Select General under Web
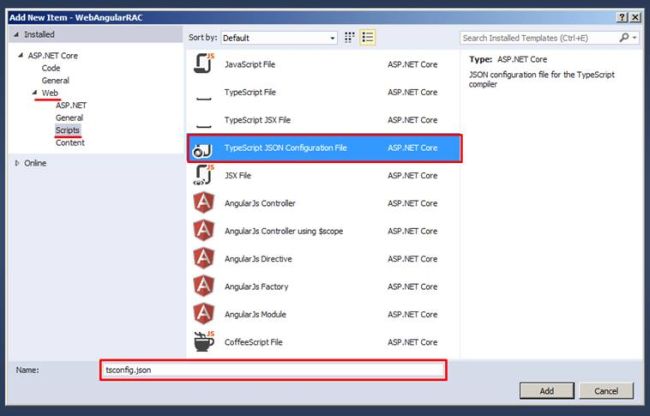Viewport: 650px width, 416px height. [x=69, y=118]
